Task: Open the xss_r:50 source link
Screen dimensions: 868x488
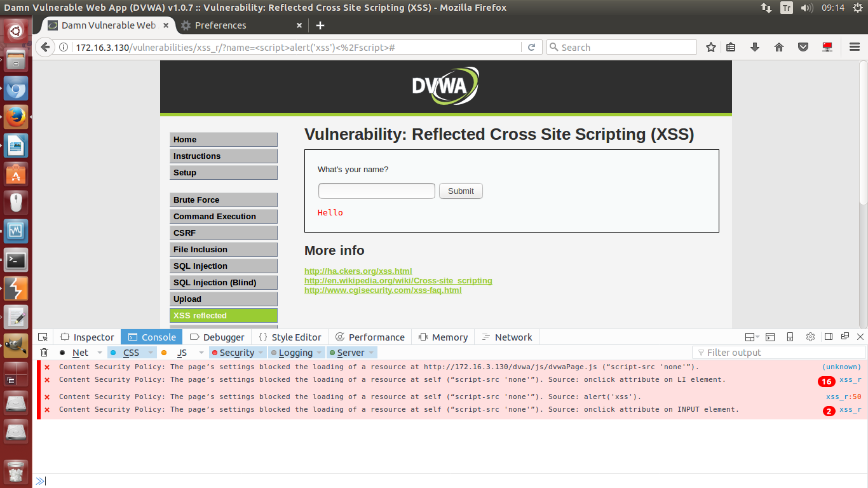Action: click(x=844, y=396)
